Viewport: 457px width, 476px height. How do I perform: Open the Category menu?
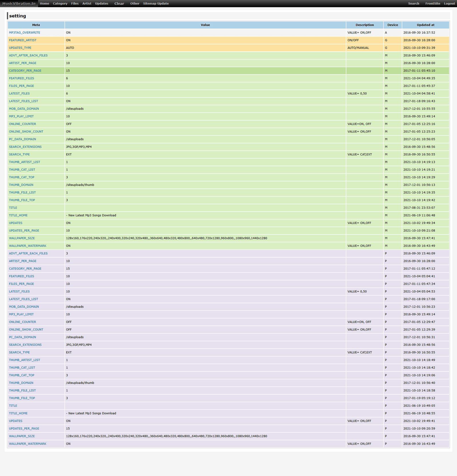point(60,4)
